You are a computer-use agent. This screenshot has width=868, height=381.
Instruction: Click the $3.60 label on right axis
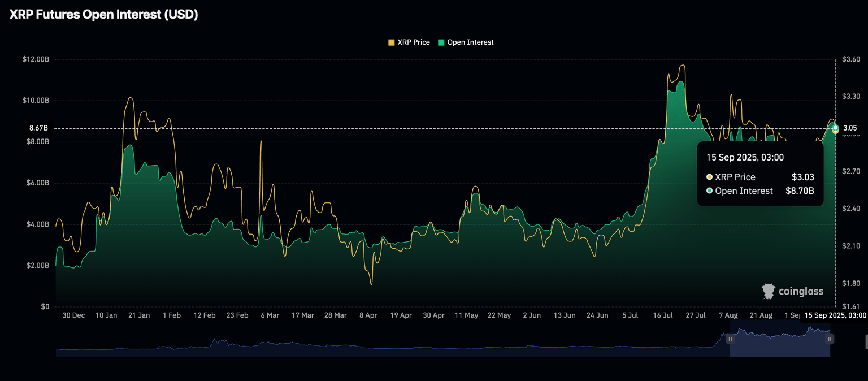(x=850, y=59)
